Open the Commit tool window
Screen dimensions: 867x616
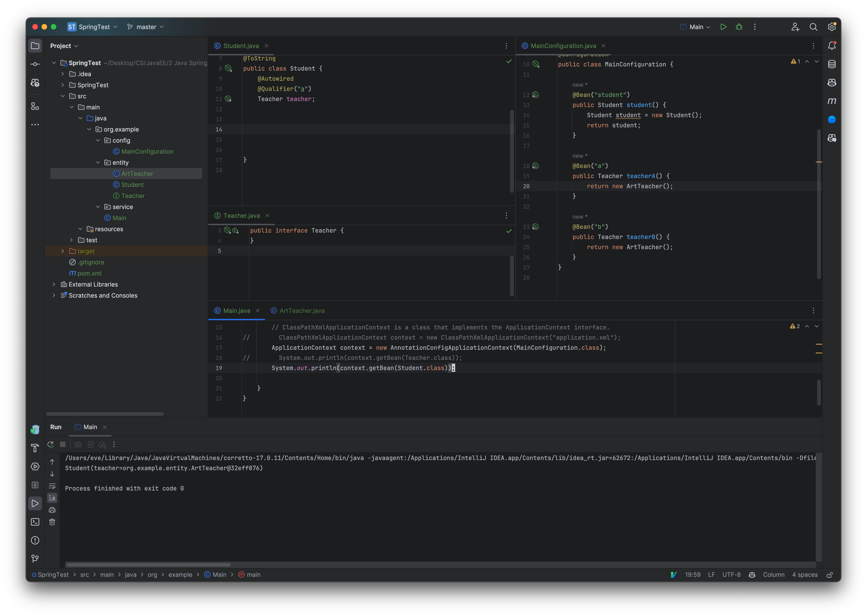[35, 64]
